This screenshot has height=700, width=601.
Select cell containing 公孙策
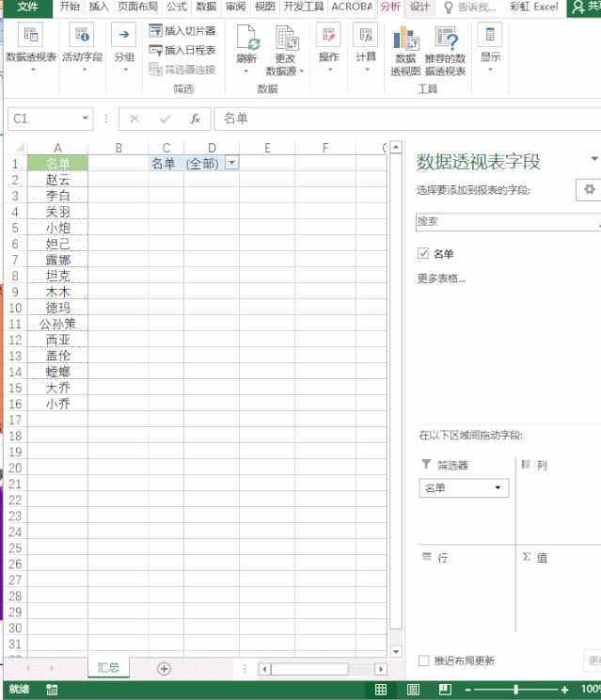[58, 324]
